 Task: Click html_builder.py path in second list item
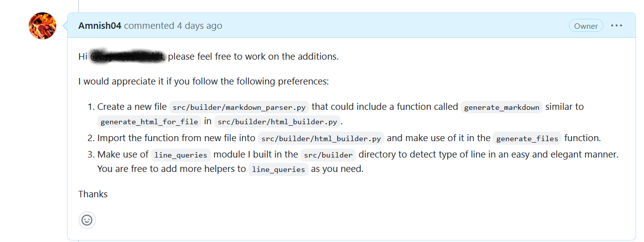click(x=321, y=139)
